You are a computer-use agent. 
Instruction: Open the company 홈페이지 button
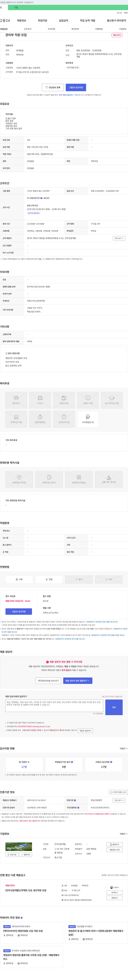[x=114, y=845]
